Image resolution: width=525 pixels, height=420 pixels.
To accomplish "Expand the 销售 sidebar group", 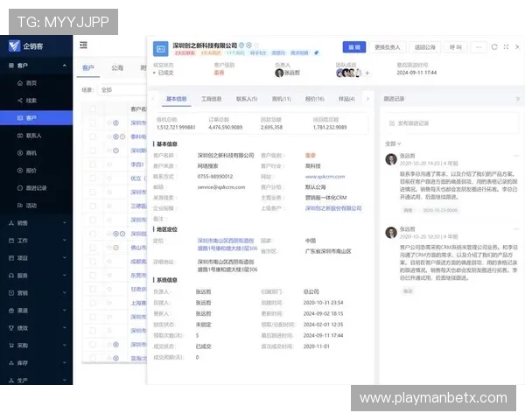I will pyautogui.click(x=64, y=223).
